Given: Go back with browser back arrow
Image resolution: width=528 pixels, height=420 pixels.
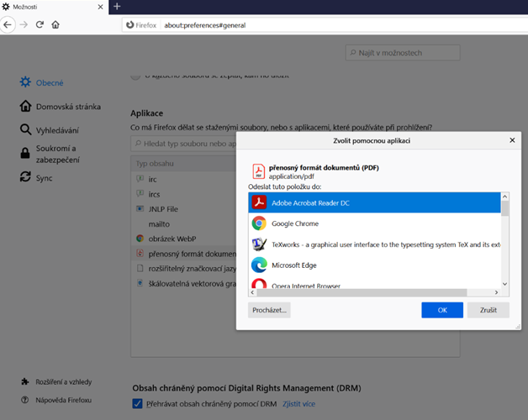Looking at the screenshot, I should click(8, 25).
